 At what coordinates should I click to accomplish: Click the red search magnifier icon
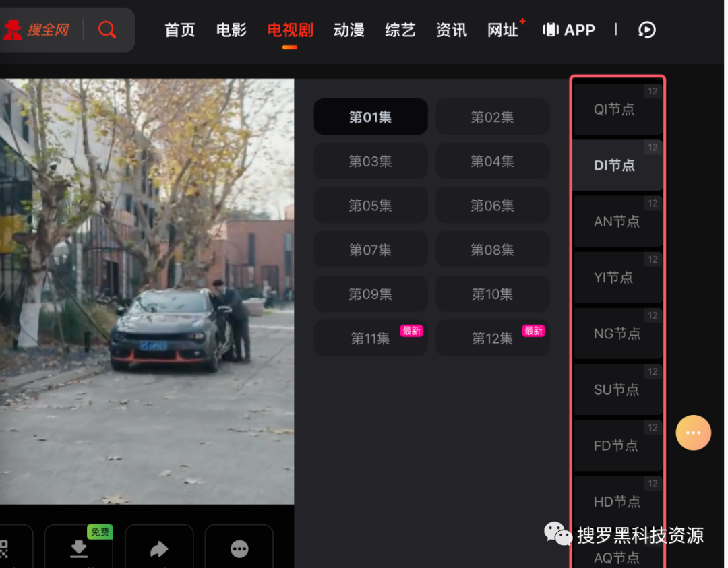point(107,30)
